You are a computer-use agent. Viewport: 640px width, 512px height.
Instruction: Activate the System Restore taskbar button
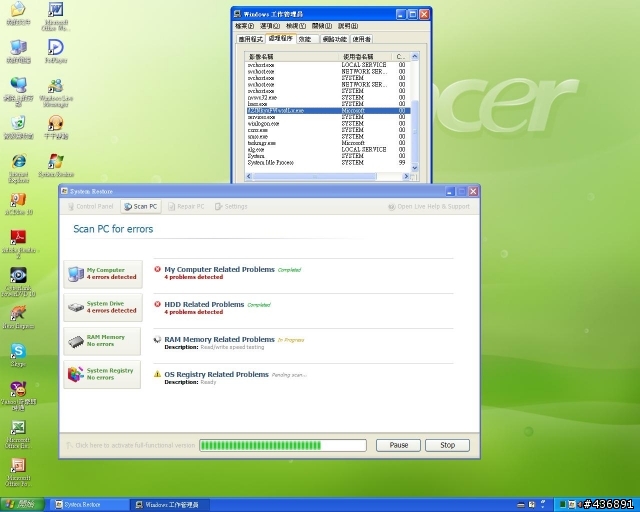pyautogui.click(x=87, y=505)
